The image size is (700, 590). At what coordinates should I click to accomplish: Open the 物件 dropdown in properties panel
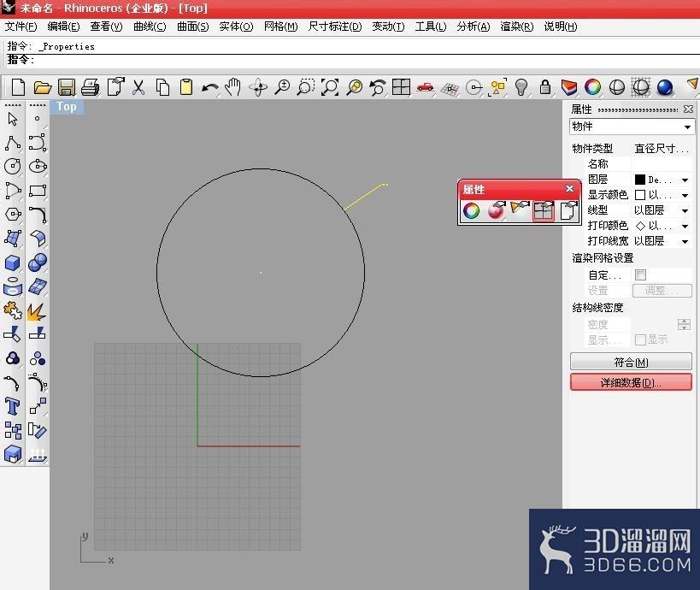(632, 127)
